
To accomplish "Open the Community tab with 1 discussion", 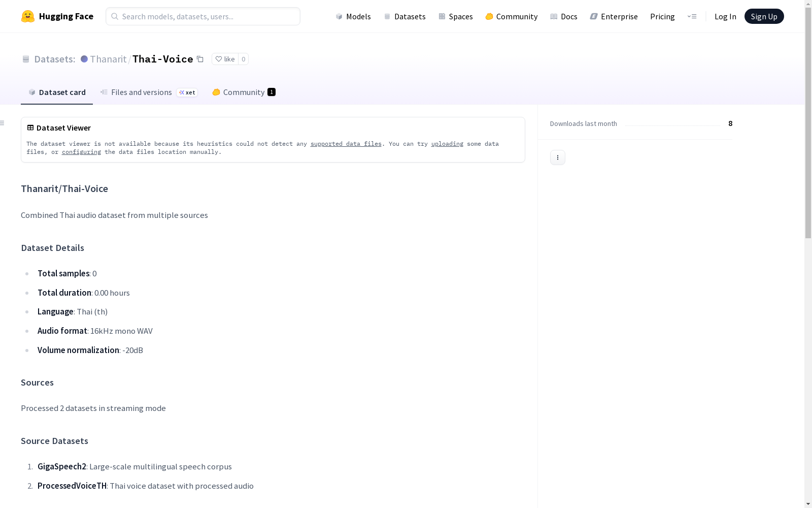I will pyautogui.click(x=244, y=92).
